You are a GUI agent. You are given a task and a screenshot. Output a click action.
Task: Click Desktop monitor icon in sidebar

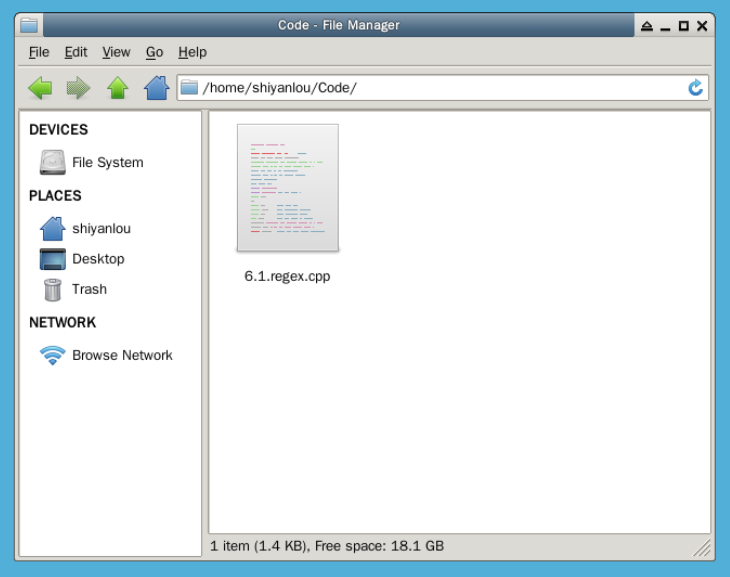52,259
